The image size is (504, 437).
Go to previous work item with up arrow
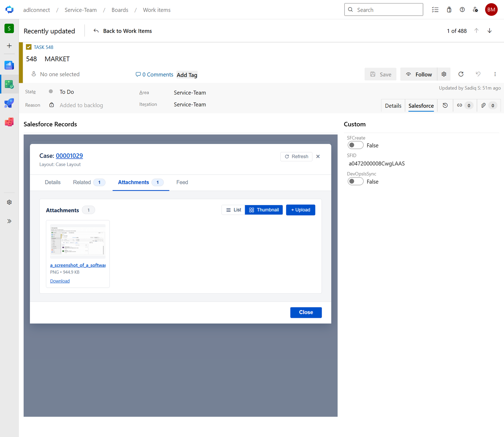476,31
